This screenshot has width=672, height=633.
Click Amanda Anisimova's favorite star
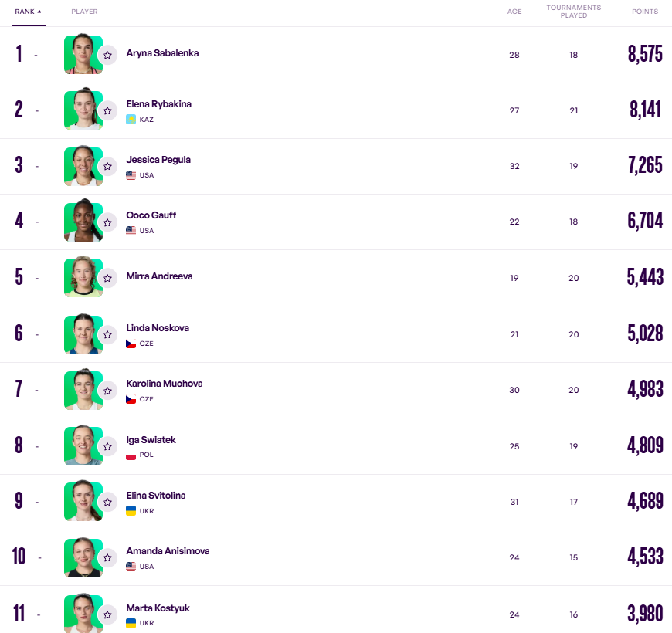coord(107,558)
